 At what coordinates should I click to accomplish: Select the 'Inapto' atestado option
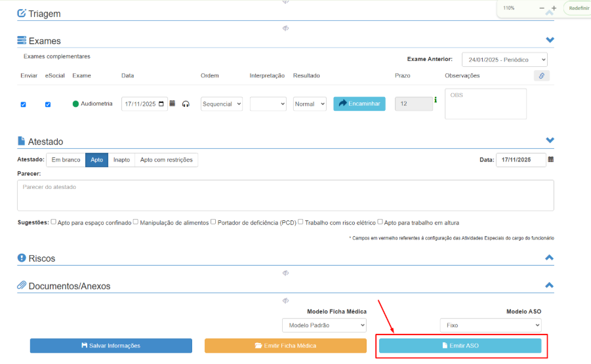tap(121, 160)
